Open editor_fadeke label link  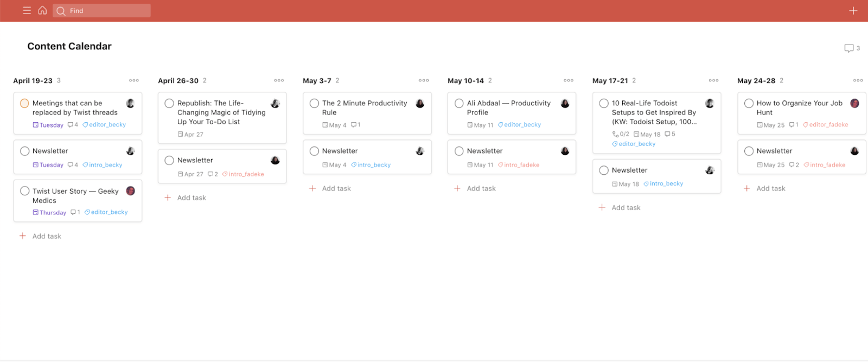click(826, 125)
